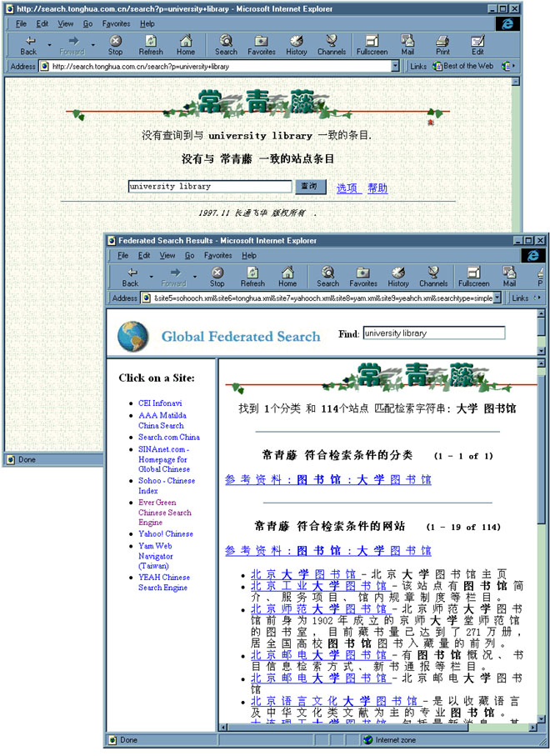Click Search icon in the tonghua search window
Screen dimensions: 550x756
point(226,45)
